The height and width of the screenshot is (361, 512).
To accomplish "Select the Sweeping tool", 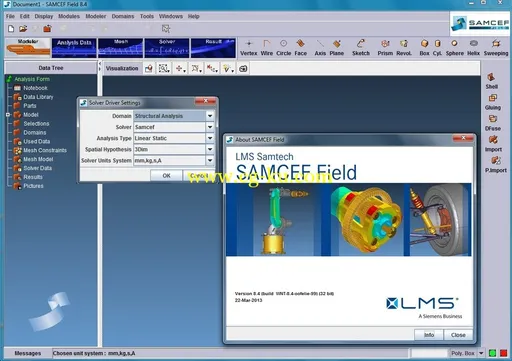I will 496,48.
